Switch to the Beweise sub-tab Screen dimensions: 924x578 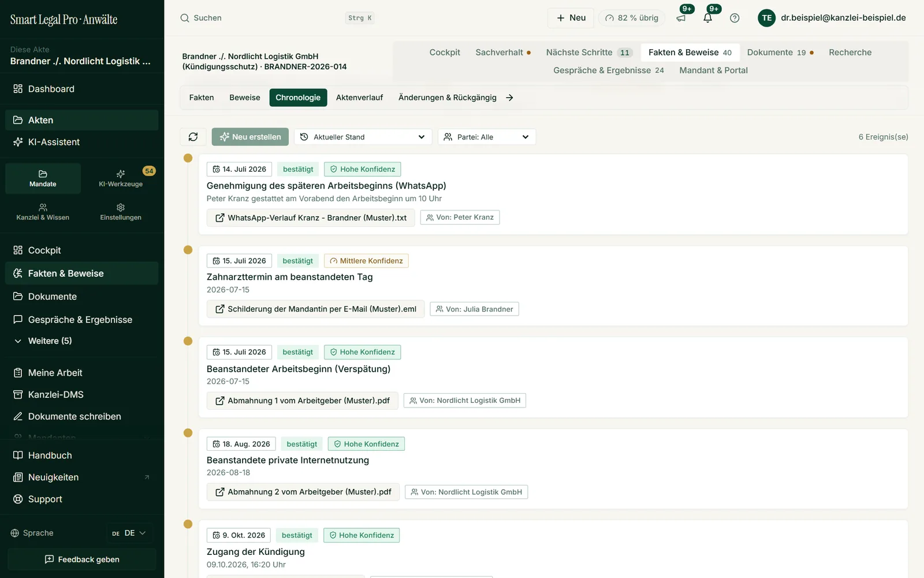tap(245, 98)
